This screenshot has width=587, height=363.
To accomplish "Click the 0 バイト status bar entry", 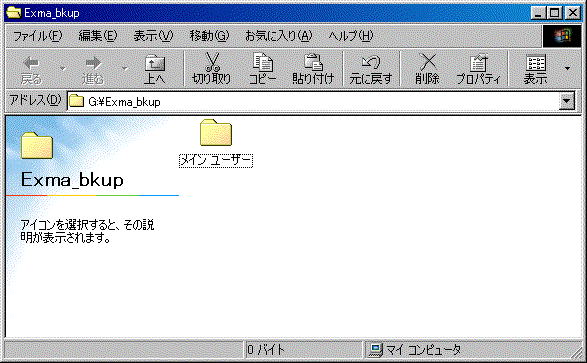I will (x=303, y=350).
